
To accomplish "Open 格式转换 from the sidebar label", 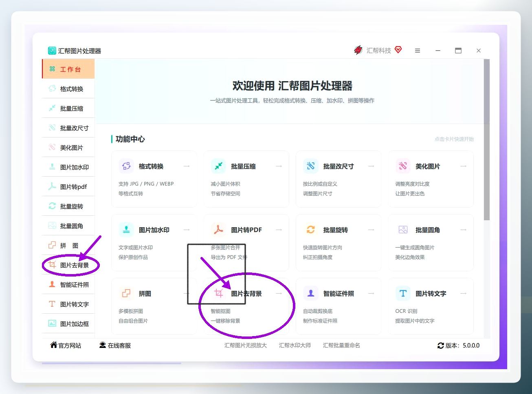I will [x=72, y=89].
